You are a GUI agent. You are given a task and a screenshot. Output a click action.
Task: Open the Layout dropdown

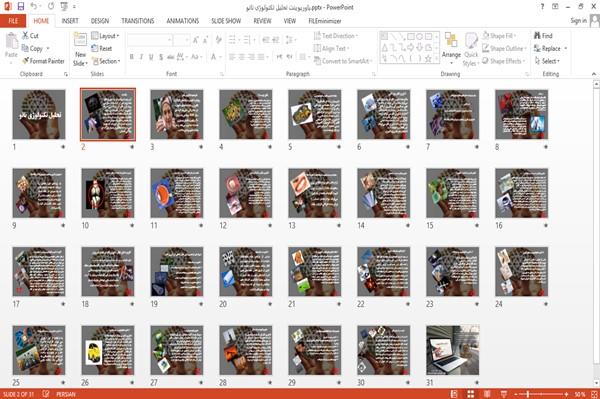pyautogui.click(x=105, y=36)
